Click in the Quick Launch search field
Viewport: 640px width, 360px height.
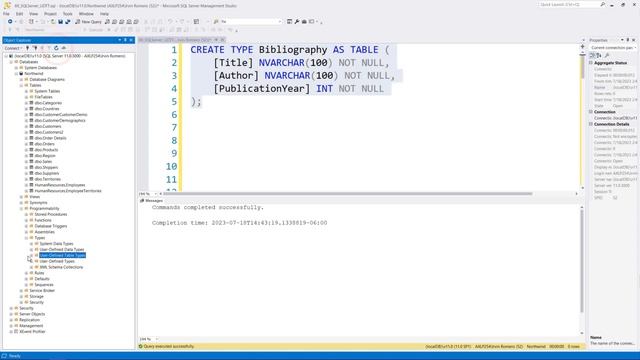coord(568,4)
